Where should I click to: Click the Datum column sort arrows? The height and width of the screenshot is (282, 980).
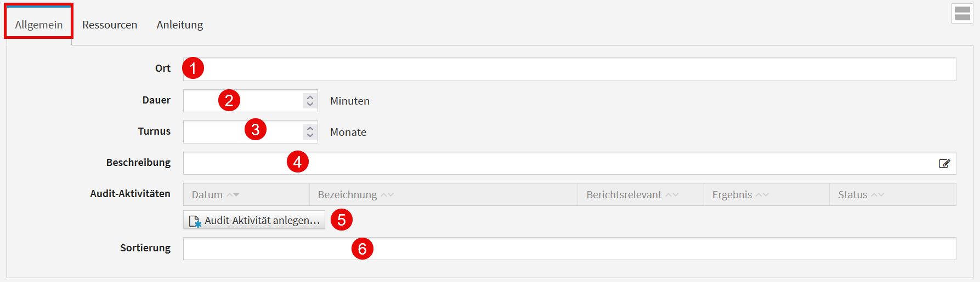click(x=233, y=195)
